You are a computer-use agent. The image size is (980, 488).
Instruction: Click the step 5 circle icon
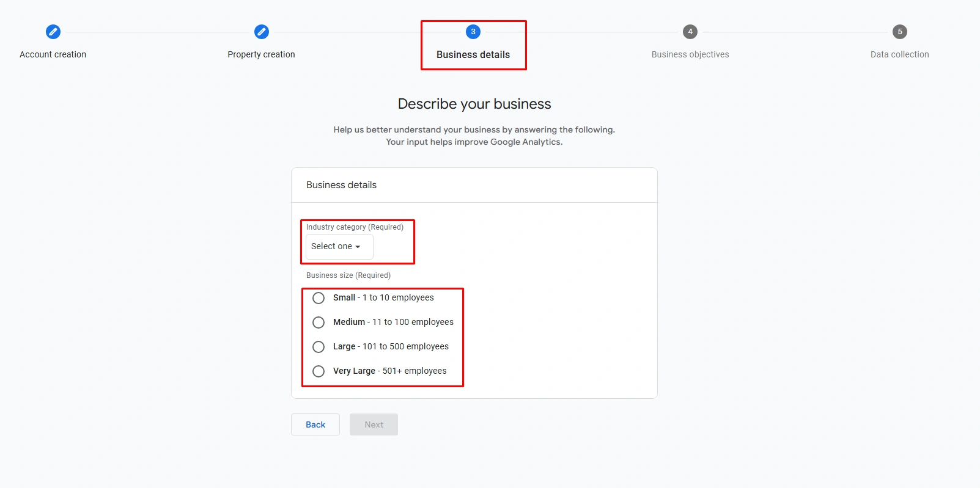click(900, 32)
